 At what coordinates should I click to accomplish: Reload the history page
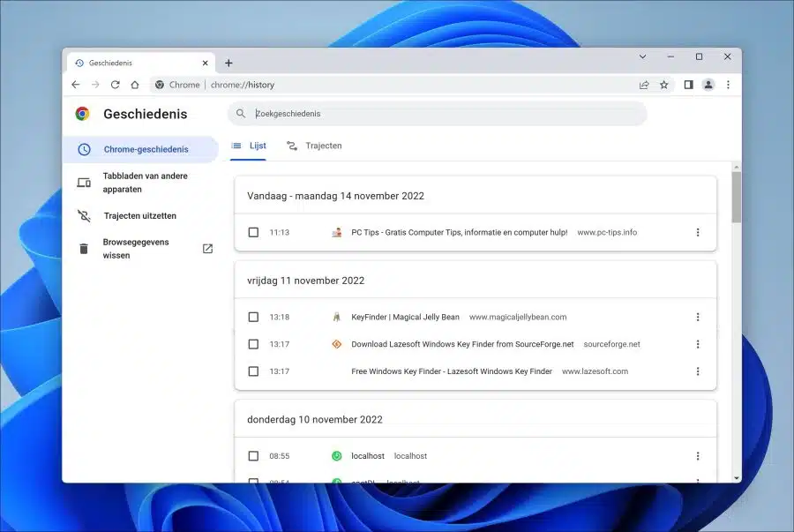115,85
